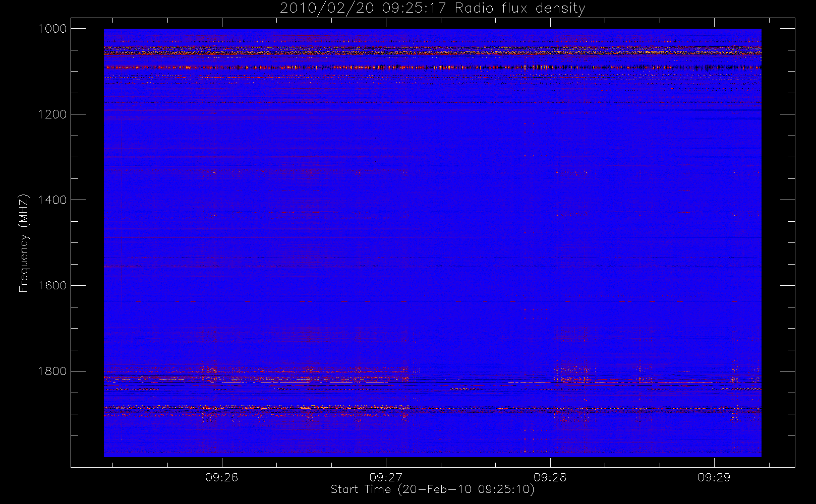Select the '1200' frequency axis label

pyautogui.click(x=52, y=114)
